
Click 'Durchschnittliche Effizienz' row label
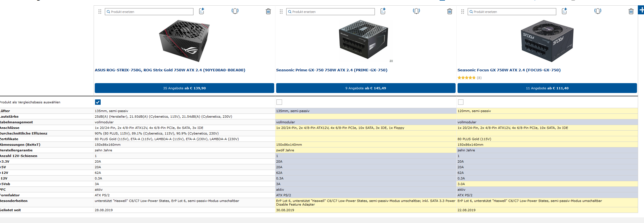pyautogui.click(x=24, y=133)
